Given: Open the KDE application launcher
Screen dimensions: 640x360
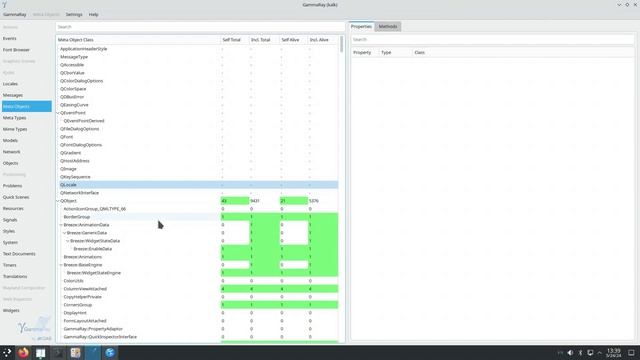Looking at the screenshot, I should coord(7,353).
